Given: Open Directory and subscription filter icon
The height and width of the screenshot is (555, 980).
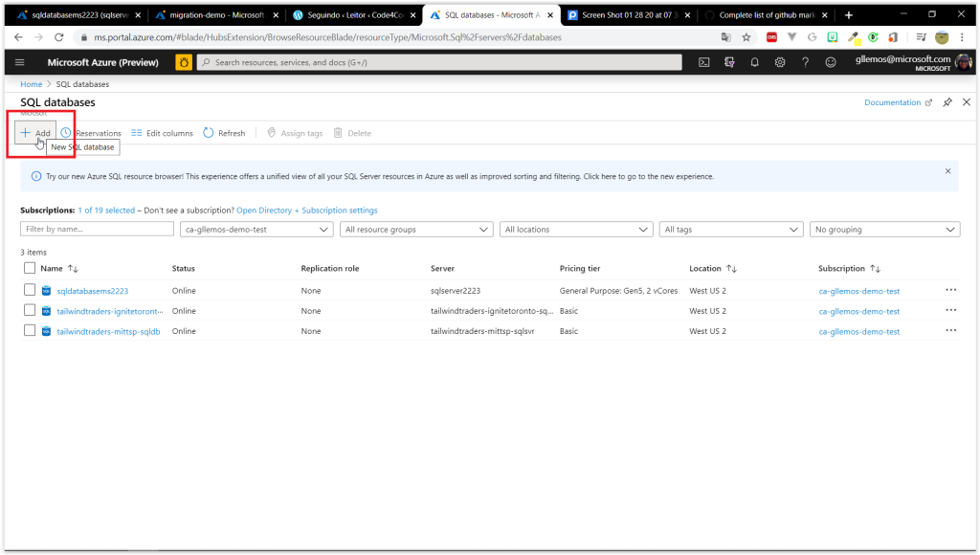Looking at the screenshot, I should [x=729, y=62].
